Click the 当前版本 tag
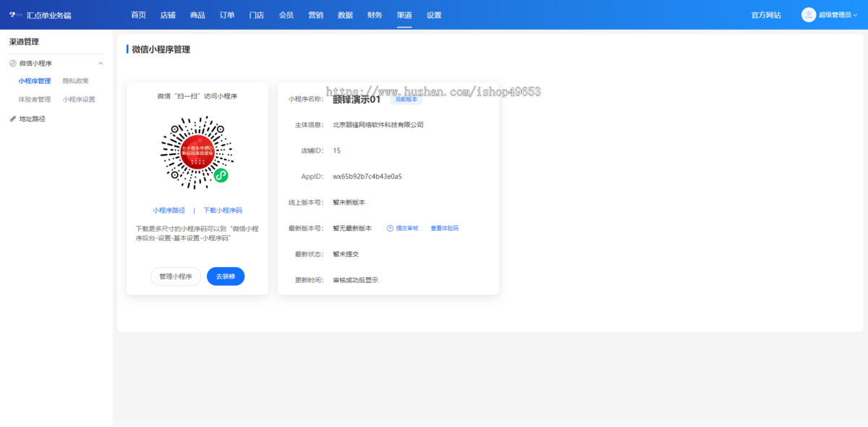The width and height of the screenshot is (868, 427). [407, 99]
